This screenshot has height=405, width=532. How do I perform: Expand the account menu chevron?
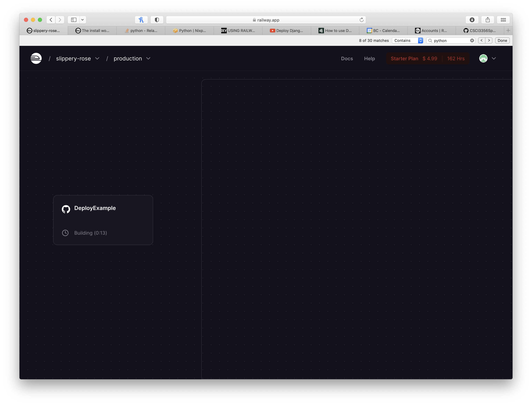494,58
